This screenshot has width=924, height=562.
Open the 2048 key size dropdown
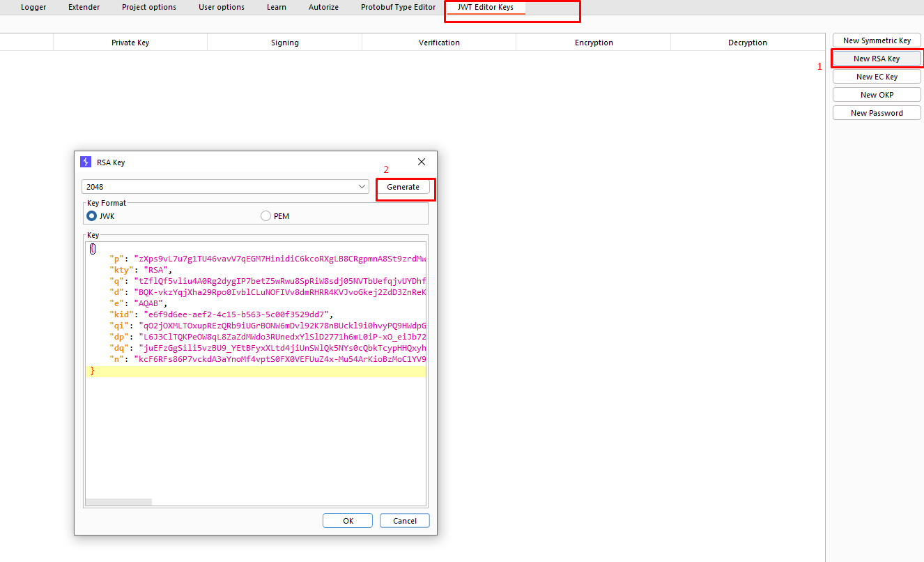pyautogui.click(x=225, y=187)
